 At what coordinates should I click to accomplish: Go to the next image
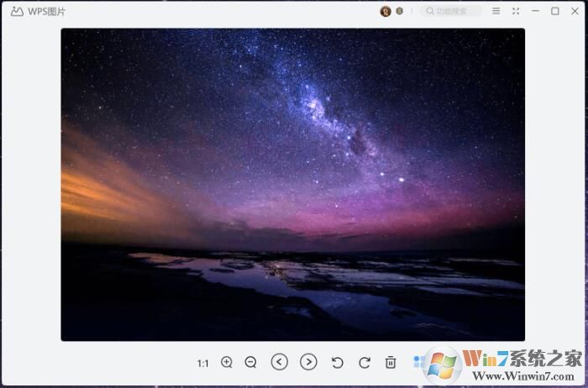pos(308,362)
